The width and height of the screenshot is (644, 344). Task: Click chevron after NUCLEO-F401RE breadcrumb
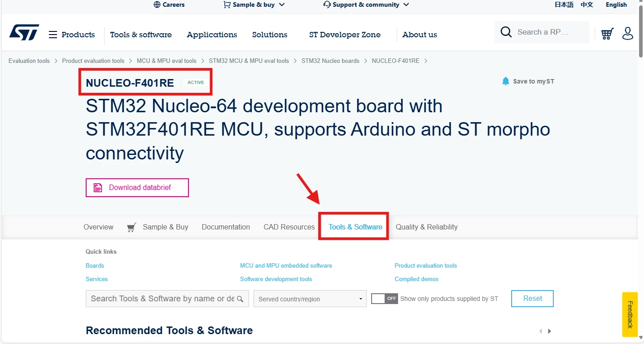pos(426,61)
